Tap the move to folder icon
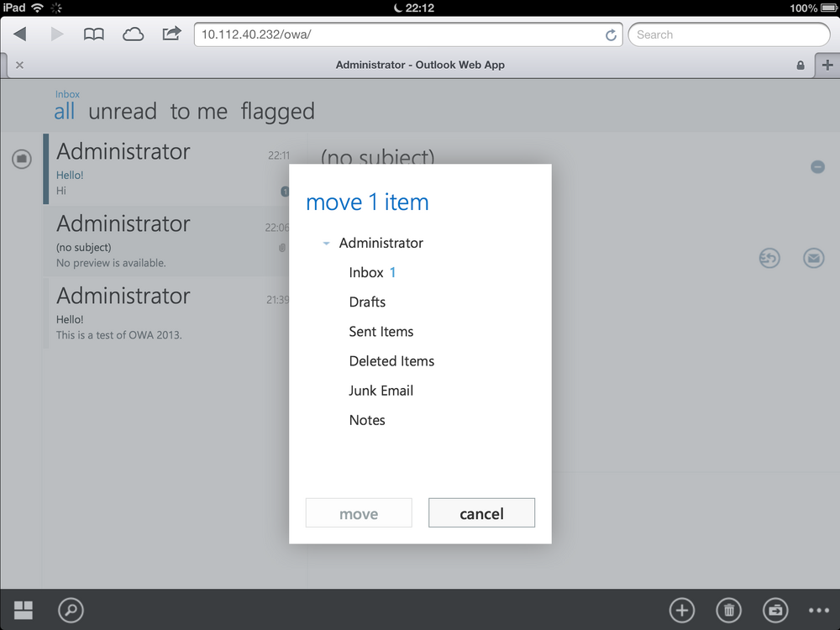Viewport: 840px width, 630px height. (x=775, y=610)
